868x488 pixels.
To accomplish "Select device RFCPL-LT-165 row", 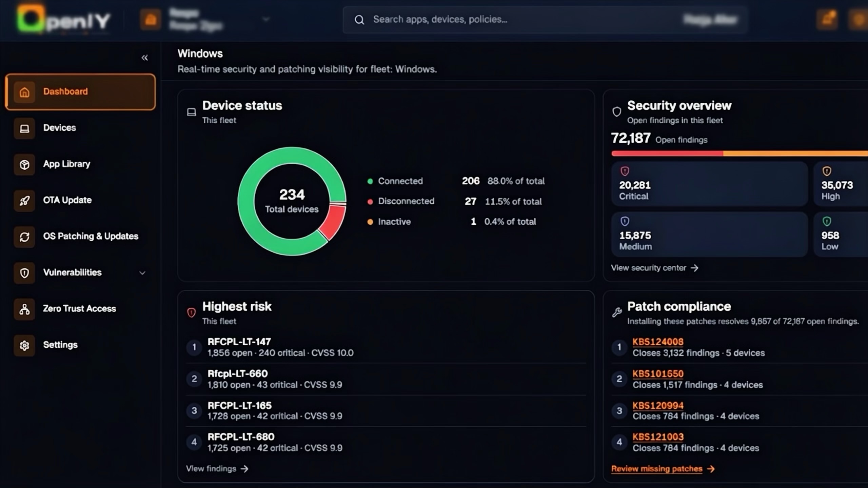I will click(x=386, y=411).
